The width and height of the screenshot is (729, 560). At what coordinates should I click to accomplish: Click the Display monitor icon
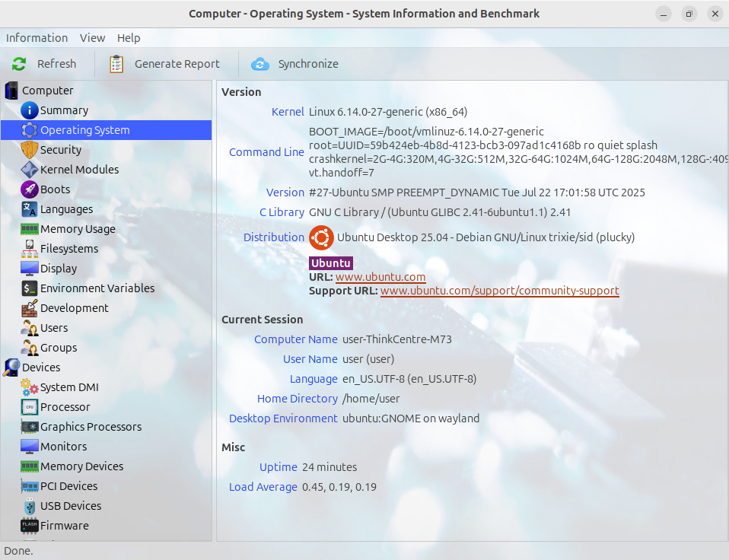pos(29,268)
